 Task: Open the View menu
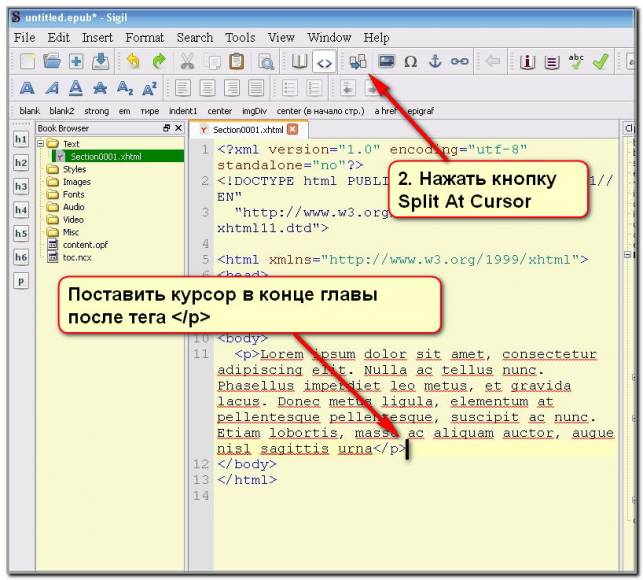click(281, 38)
